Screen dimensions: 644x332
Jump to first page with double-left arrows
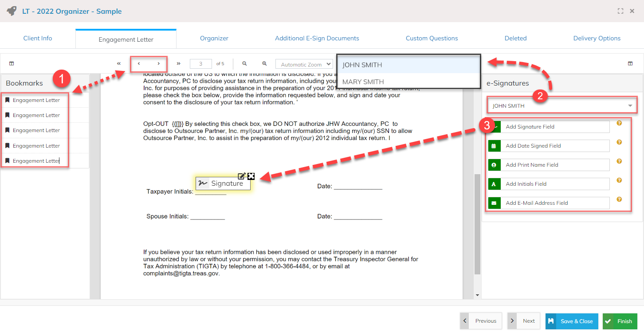[x=119, y=64]
